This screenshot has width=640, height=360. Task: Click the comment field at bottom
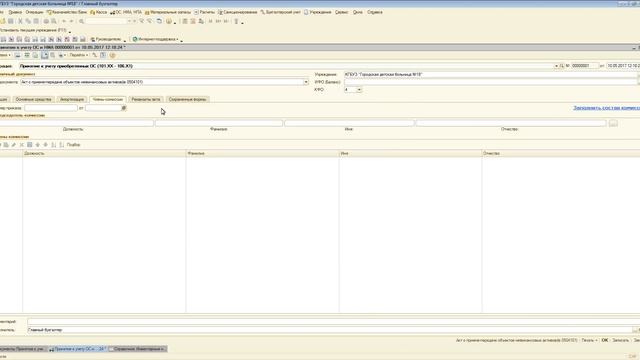coord(333,322)
